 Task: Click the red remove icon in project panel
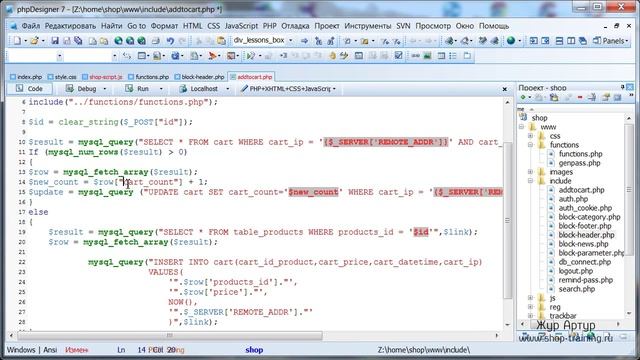(x=580, y=97)
